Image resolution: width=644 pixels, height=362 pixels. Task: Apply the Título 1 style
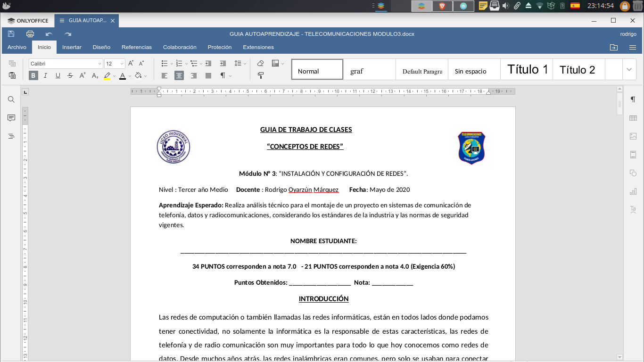(527, 69)
